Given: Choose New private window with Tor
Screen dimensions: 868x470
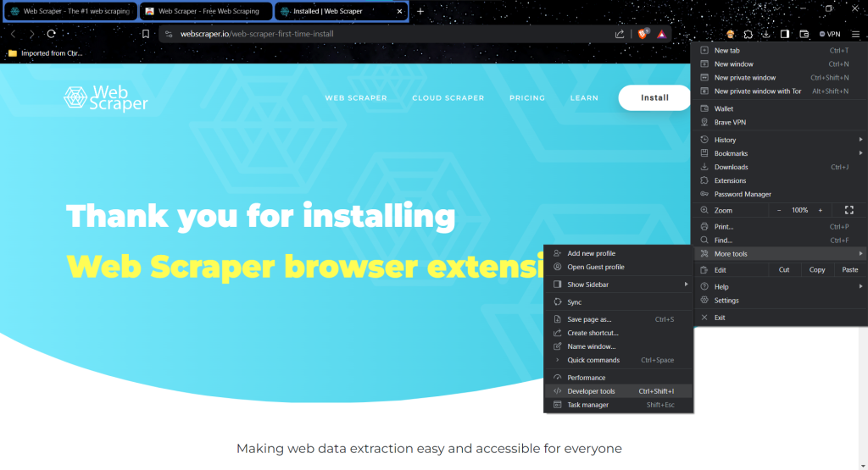Looking at the screenshot, I should point(778,91).
